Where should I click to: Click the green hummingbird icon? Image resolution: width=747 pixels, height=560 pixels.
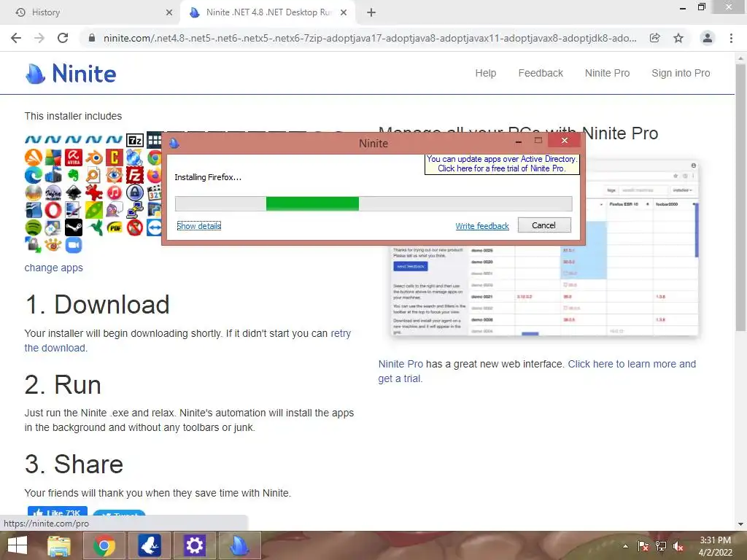point(94,227)
